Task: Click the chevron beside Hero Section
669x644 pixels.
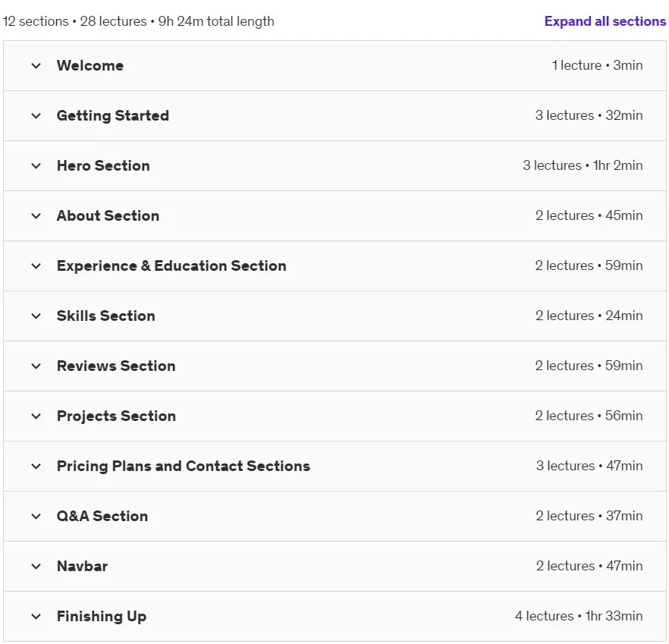Action: [36, 166]
